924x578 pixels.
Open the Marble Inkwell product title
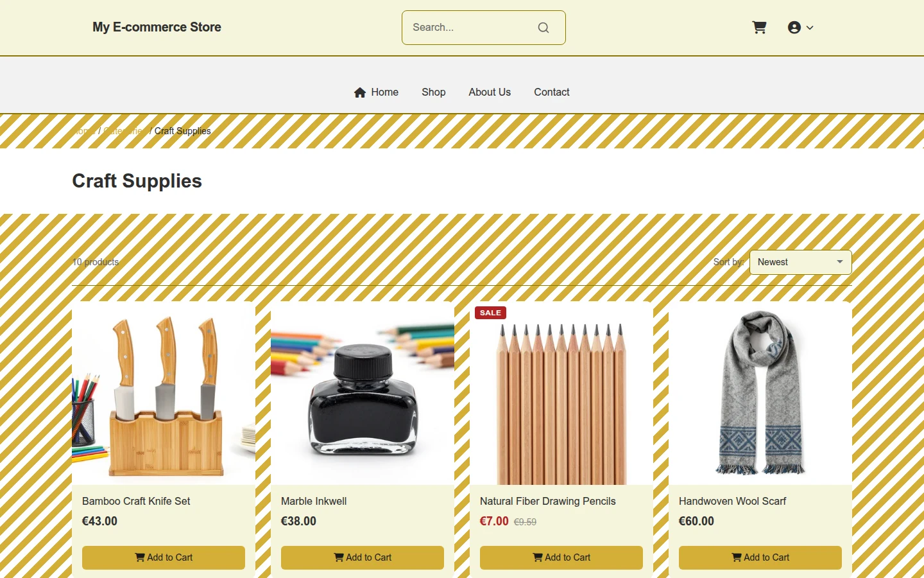314,501
